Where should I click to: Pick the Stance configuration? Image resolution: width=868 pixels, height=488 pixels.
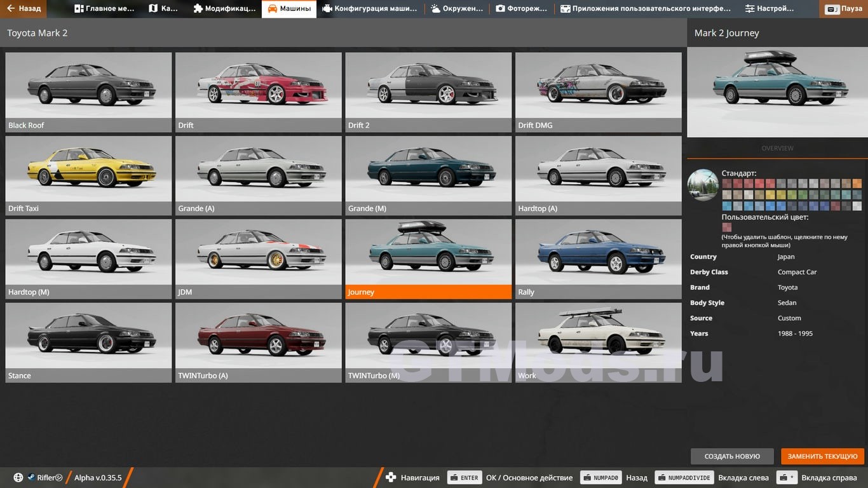click(88, 342)
